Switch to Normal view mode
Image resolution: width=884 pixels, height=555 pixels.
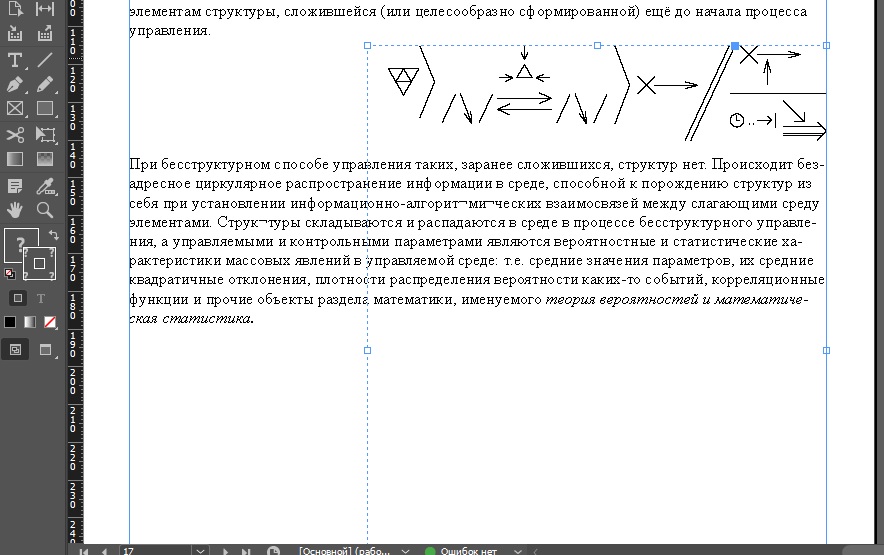[15, 350]
